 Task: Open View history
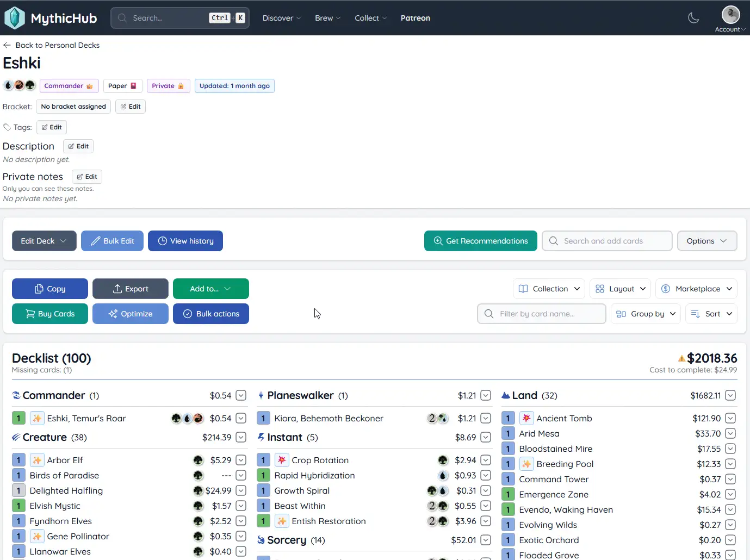185,241
